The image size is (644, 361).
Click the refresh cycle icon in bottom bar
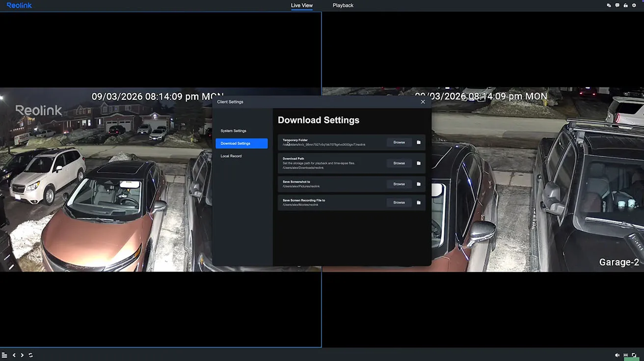pos(30,355)
